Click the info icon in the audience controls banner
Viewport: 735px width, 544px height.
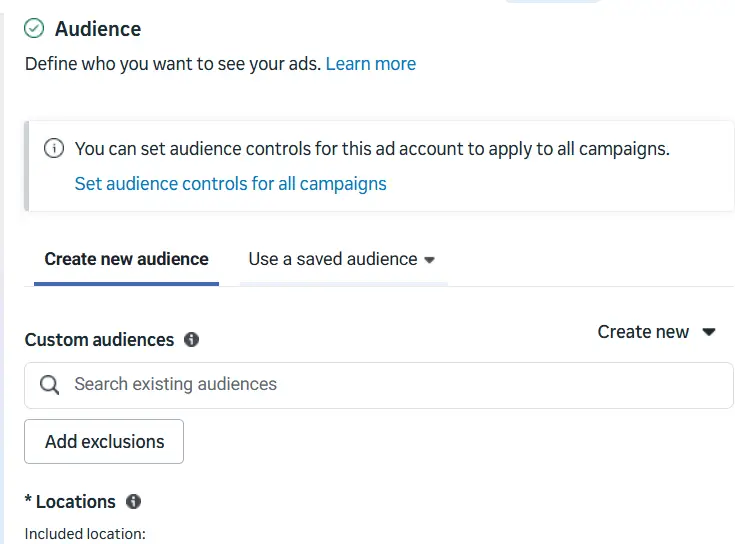pos(54,149)
